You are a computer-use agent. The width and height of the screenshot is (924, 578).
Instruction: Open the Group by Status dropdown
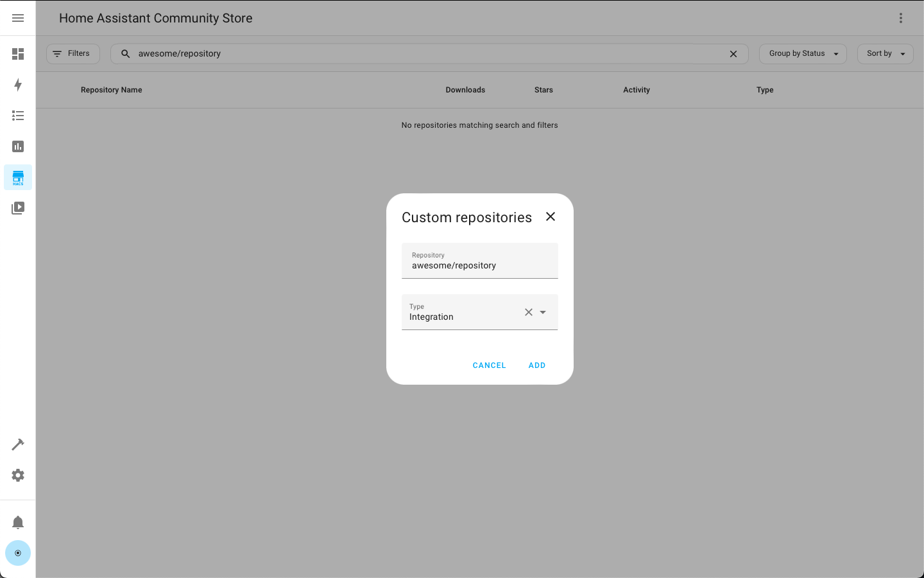803,53
